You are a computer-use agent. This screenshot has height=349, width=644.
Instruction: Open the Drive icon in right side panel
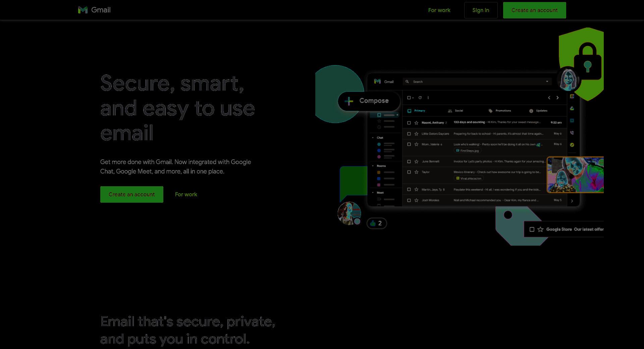pos(572,108)
